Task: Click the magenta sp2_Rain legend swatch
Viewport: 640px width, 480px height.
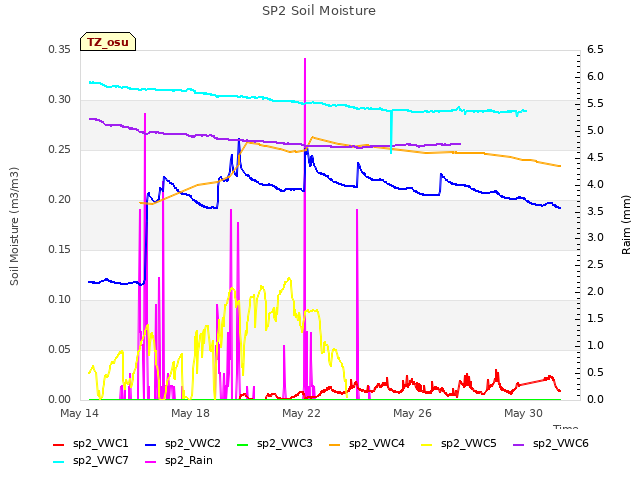Action: (x=151, y=462)
